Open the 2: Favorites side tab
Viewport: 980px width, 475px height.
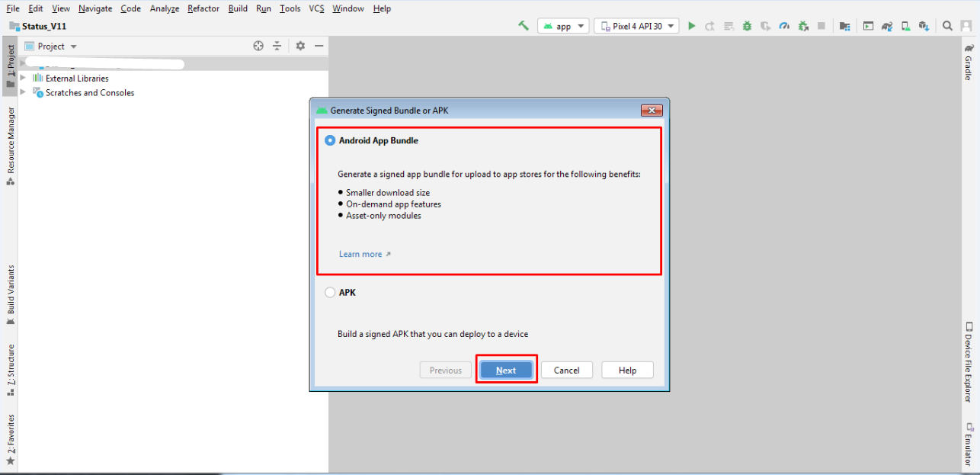(x=10, y=440)
